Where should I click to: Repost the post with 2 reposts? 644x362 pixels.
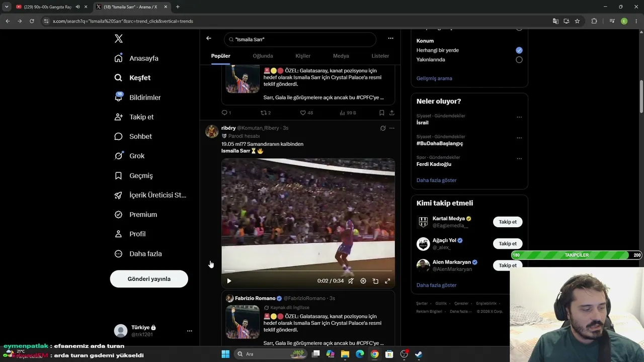266,113
